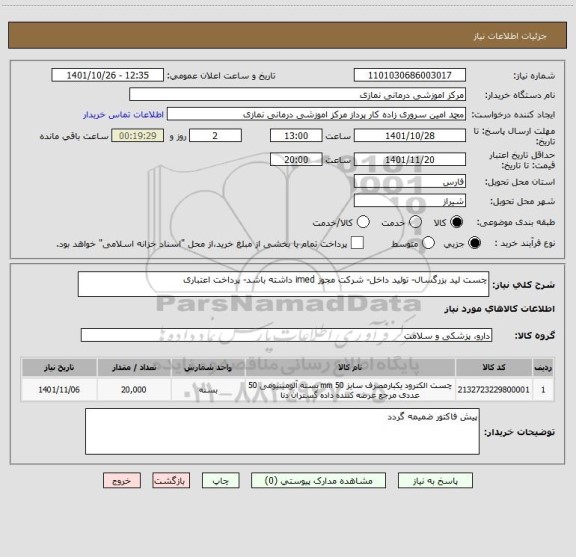Click the کد کالا column header
This screenshot has height=557, width=576.
pos(494,367)
